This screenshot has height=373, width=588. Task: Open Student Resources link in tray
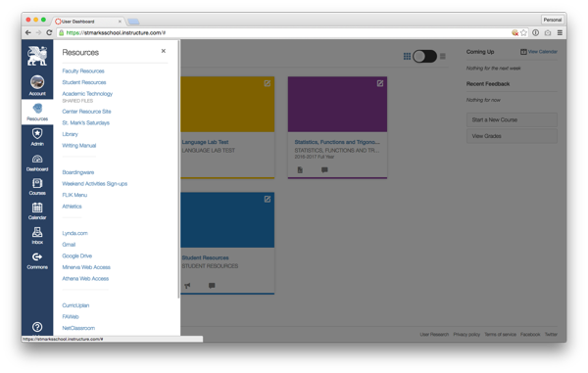pyautogui.click(x=84, y=82)
